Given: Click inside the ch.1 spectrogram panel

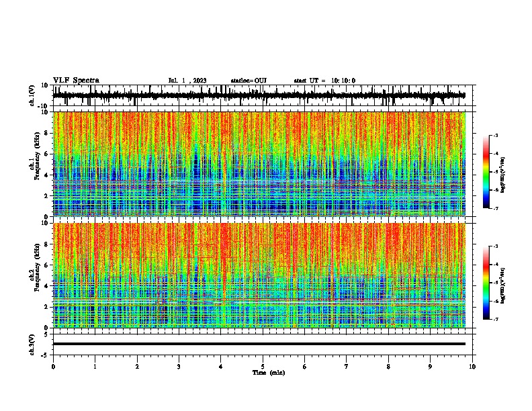Looking at the screenshot, I should coord(259,164).
